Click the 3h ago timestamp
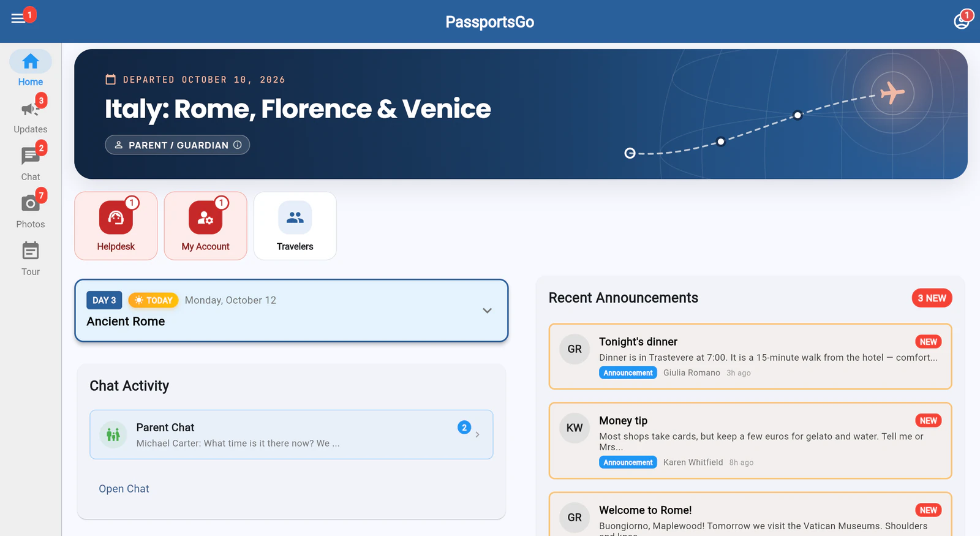Image resolution: width=980 pixels, height=536 pixels. pos(739,373)
